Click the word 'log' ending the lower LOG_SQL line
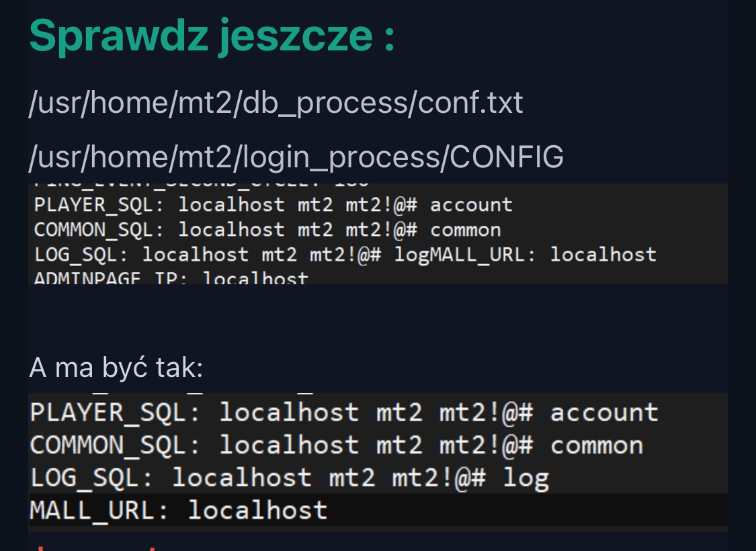Image resolution: width=756 pixels, height=551 pixels. (526, 478)
